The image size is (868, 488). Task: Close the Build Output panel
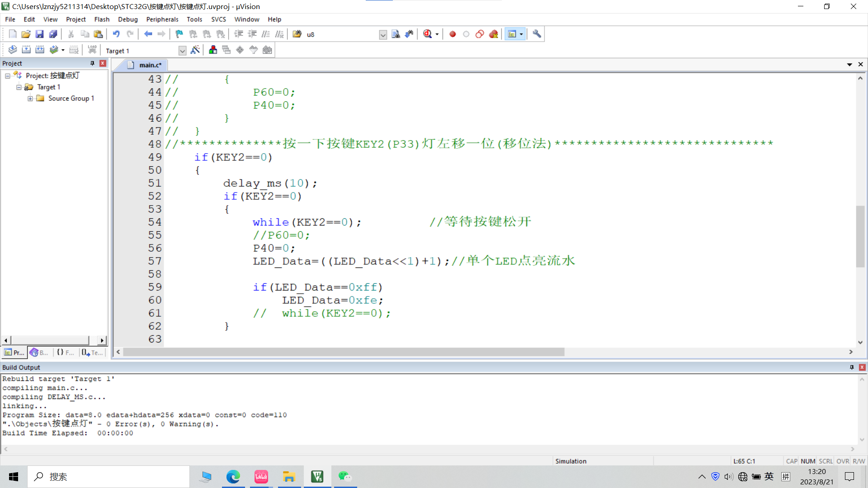pos(862,367)
